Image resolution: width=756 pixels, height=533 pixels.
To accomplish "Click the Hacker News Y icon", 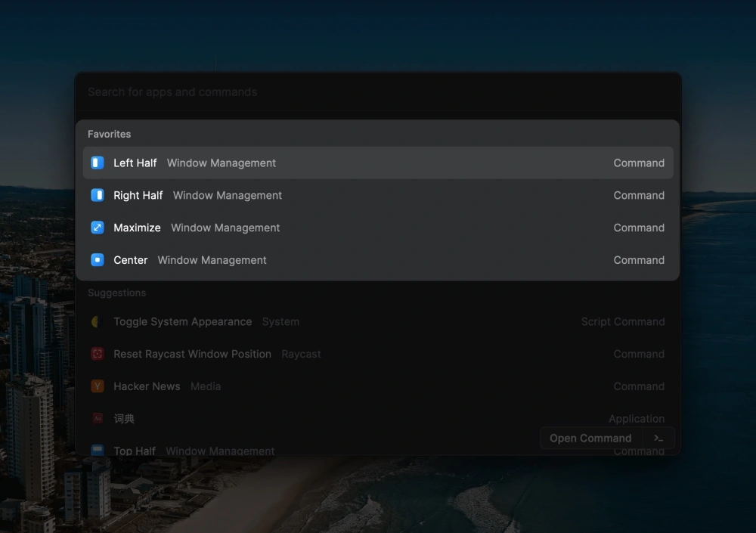I will point(98,386).
